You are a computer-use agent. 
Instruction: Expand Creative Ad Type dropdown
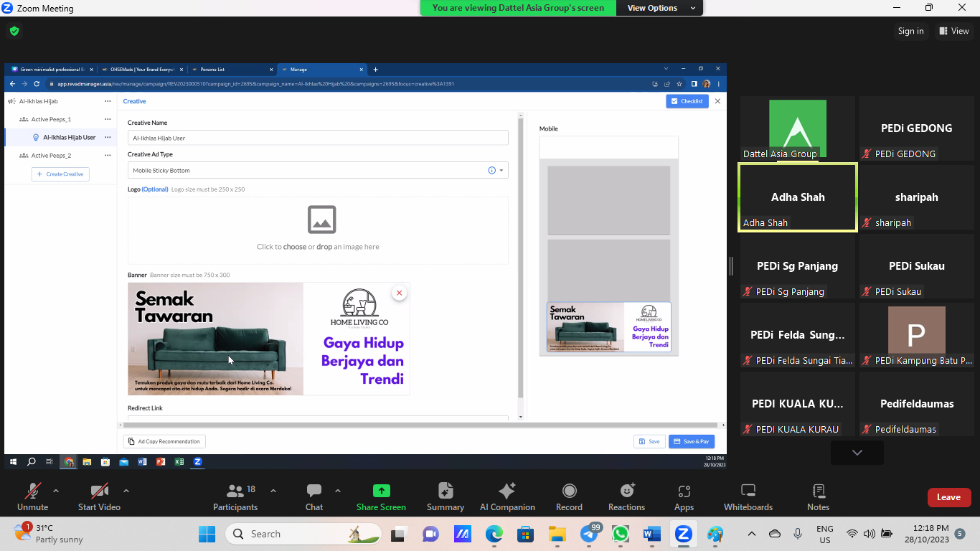[501, 171]
